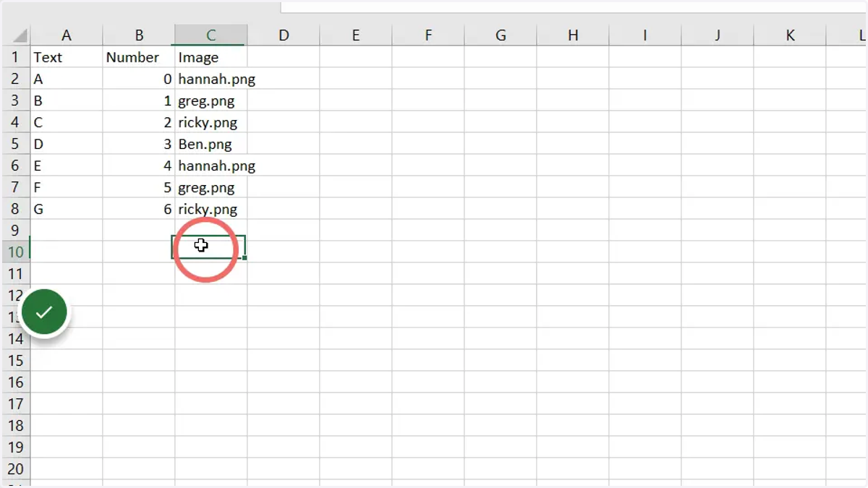Select column J header

718,35
